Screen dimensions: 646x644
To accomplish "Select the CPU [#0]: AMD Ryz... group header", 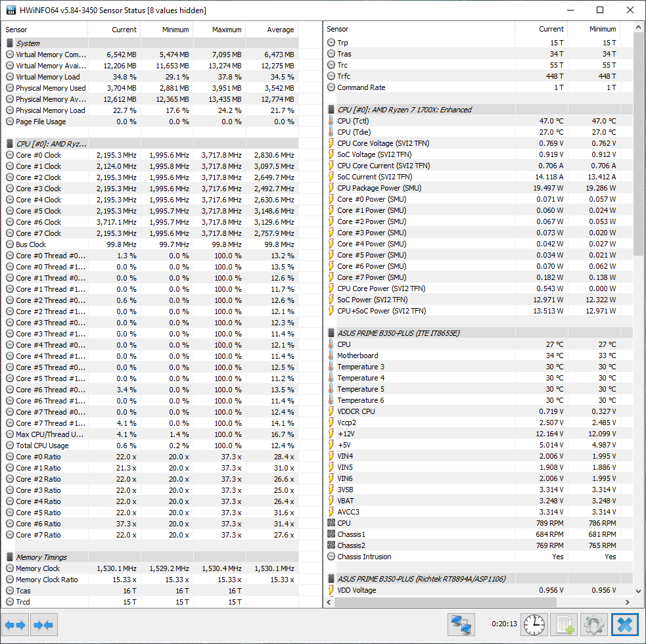I will (x=150, y=144).
